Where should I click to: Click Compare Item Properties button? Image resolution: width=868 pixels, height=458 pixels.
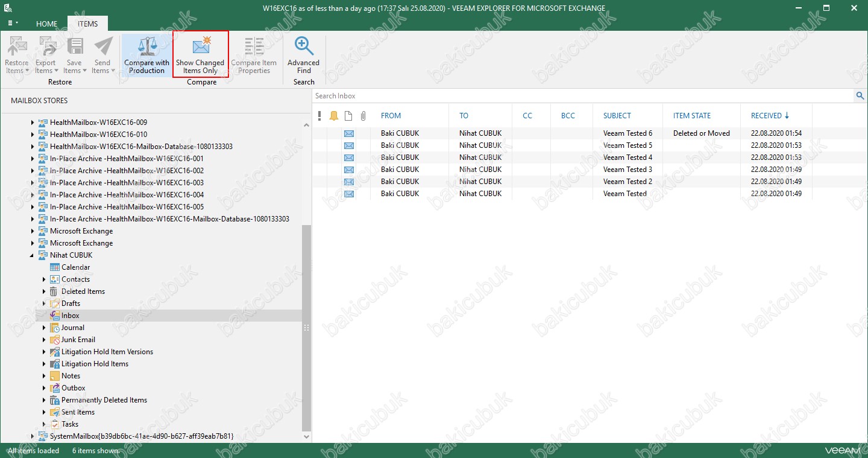coord(254,55)
